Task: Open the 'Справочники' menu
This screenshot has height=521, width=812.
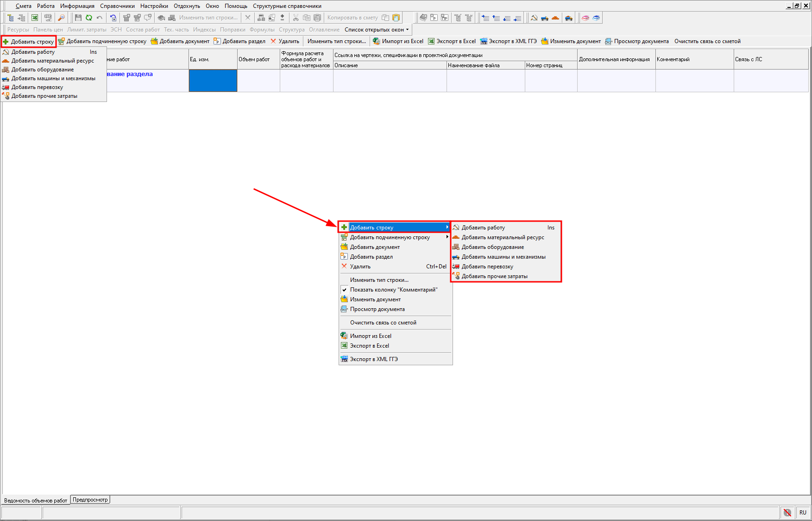Action: click(x=117, y=6)
